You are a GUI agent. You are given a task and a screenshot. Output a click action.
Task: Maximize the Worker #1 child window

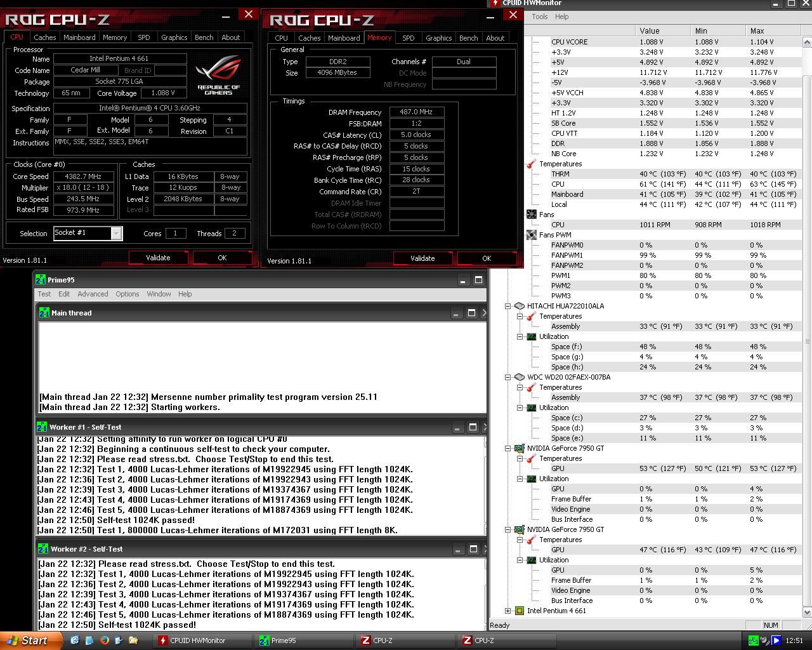[472, 427]
